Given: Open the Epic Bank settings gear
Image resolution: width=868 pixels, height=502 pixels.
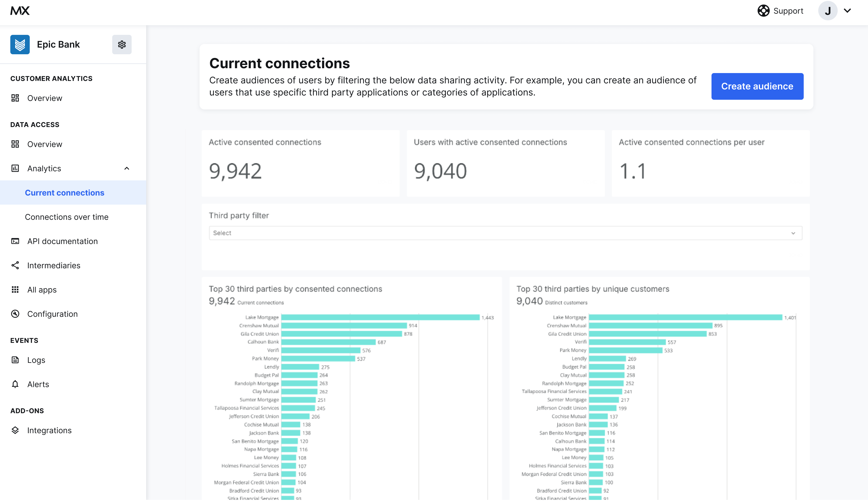Looking at the screenshot, I should click(122, 45).
